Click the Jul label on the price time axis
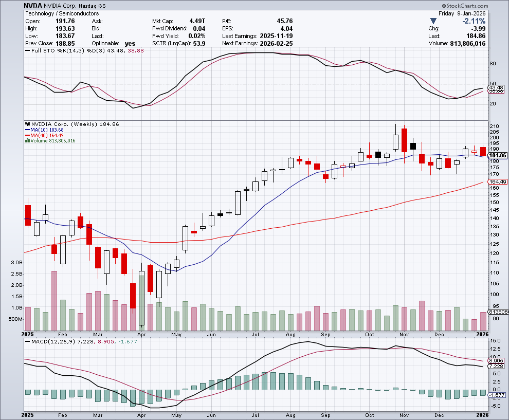This screenshot has width=509, height=420. (256, 333)
